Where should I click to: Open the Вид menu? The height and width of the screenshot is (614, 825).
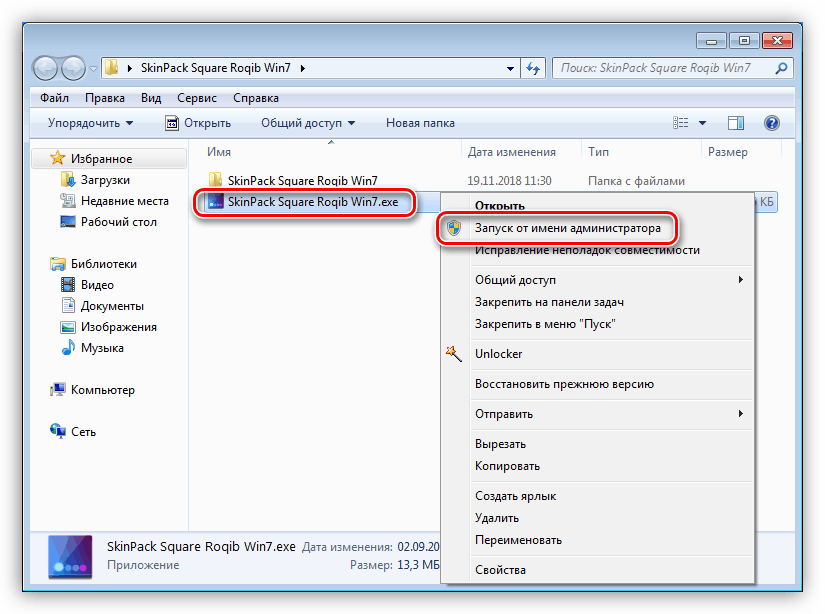coord(151,98)
